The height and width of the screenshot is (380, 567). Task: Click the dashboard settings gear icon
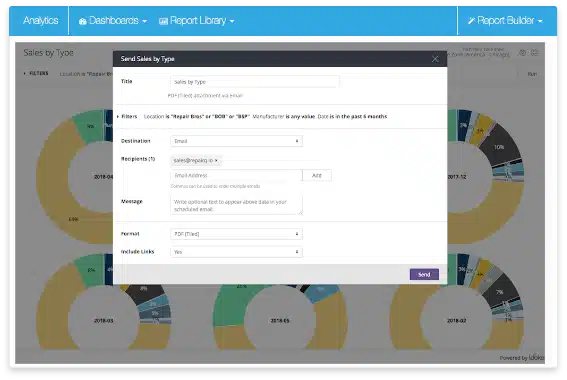[x=523, y=53]
